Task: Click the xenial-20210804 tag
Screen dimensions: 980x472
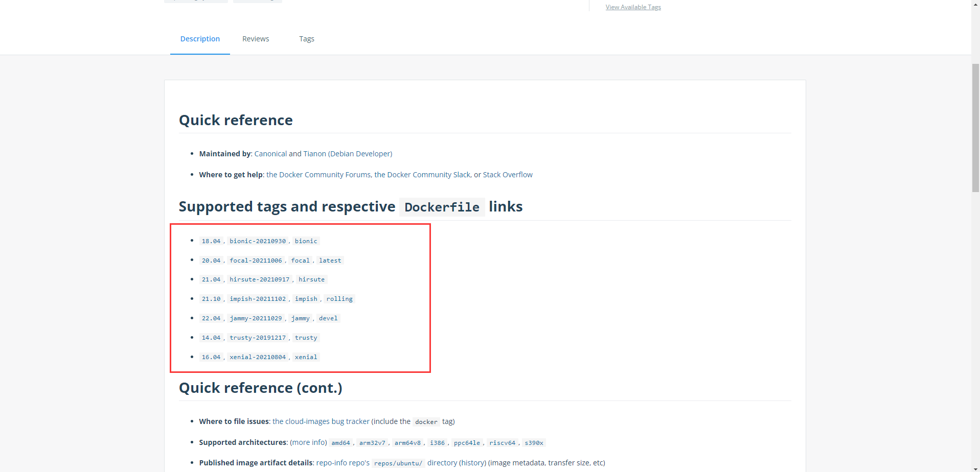Action: 258,357
